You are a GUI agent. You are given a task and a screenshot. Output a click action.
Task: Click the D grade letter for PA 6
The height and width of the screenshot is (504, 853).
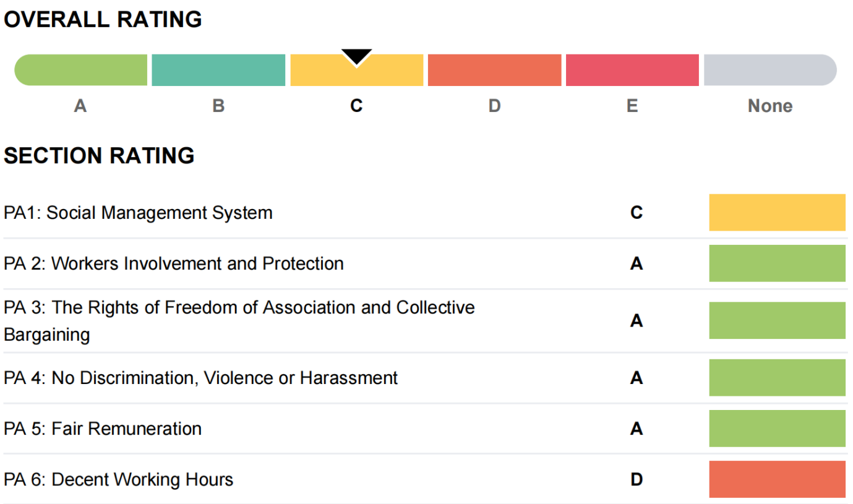(x=637, y=479)
